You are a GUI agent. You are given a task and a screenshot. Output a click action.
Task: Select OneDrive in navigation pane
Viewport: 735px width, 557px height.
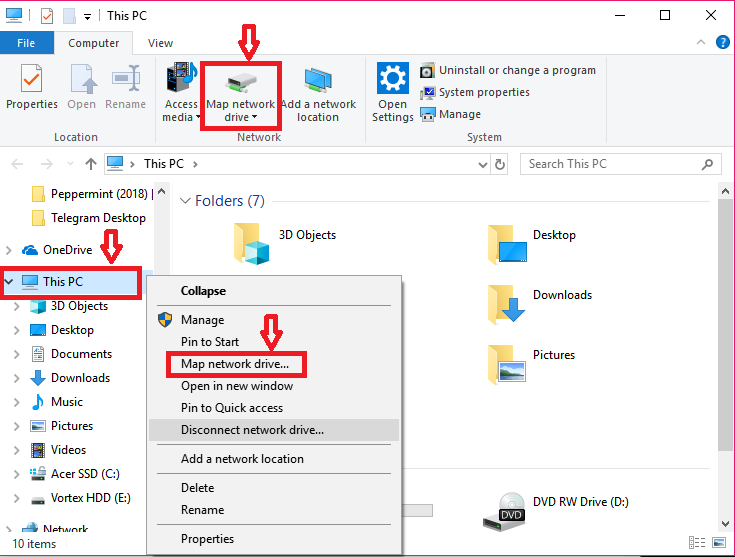(x=57, y=250)
